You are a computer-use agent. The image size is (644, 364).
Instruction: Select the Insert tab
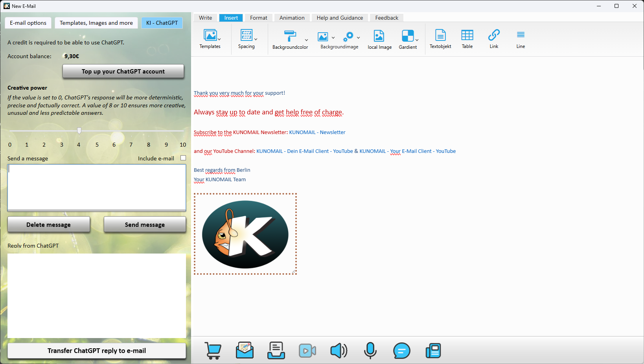[231, 18]
